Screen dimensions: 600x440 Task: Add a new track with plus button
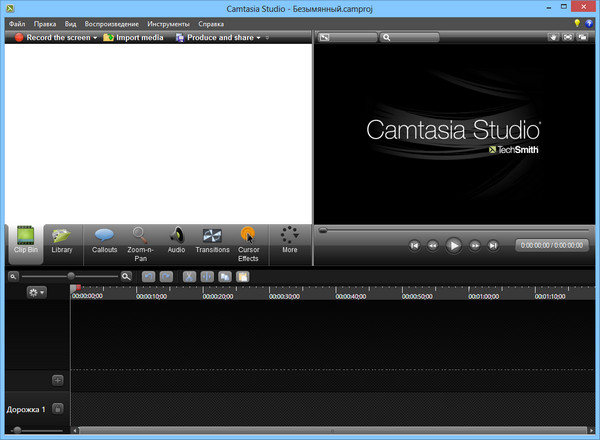pyautogui.click(x=58, y=380)
